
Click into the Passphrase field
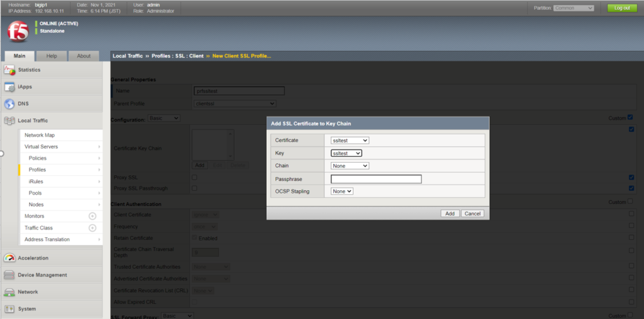376,179
